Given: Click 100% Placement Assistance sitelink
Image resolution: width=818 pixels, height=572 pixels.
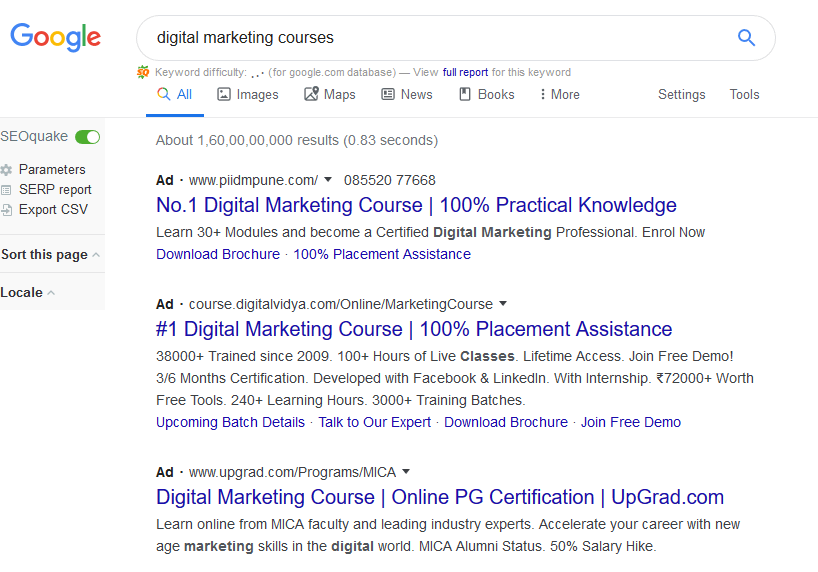Looking at the screenshot, I should point(382,254).
